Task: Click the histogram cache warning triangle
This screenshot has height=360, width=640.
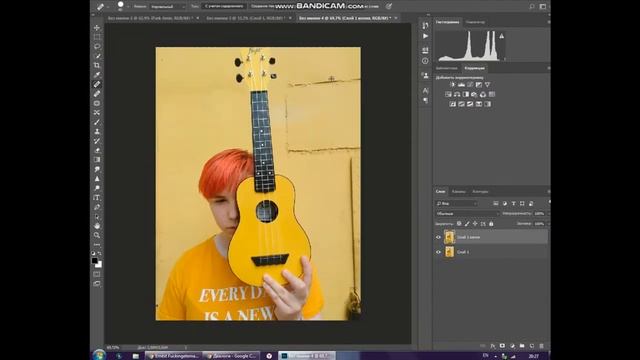Action: 501,36
